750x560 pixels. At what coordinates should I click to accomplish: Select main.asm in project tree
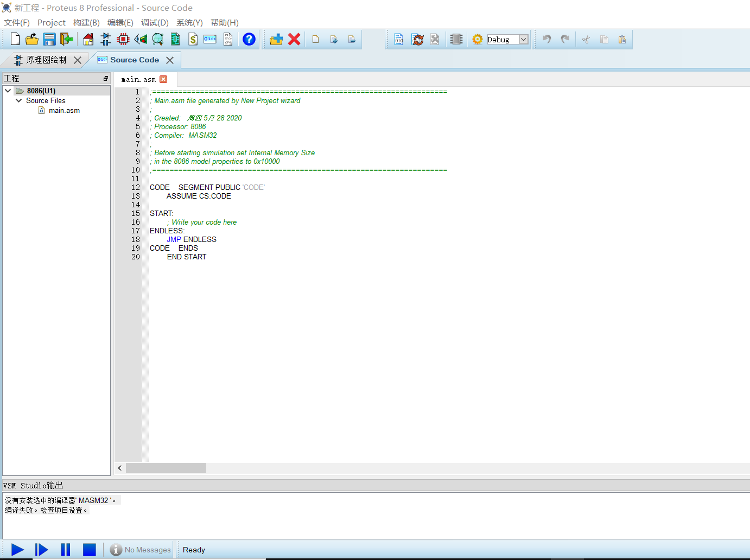tap(64, 110)
